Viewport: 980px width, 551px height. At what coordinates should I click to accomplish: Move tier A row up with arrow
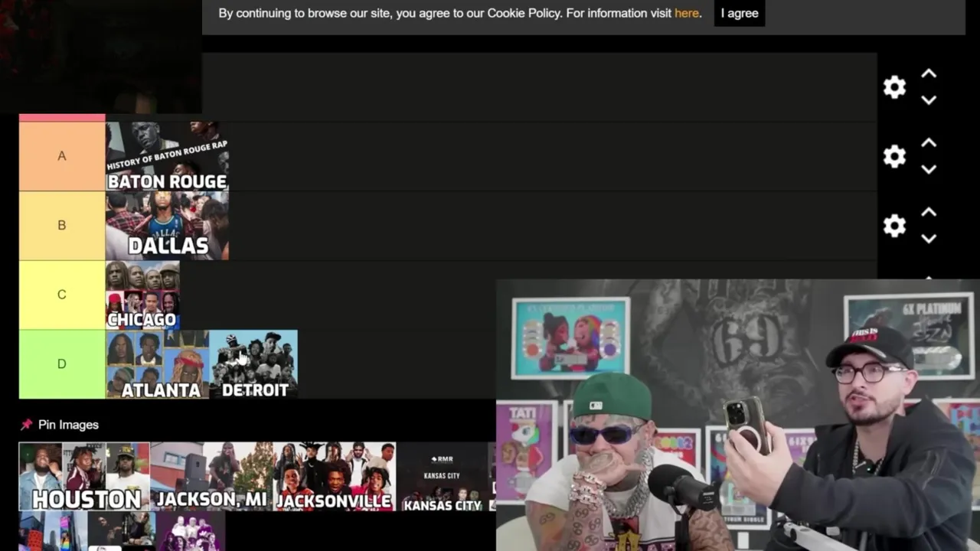929,143
